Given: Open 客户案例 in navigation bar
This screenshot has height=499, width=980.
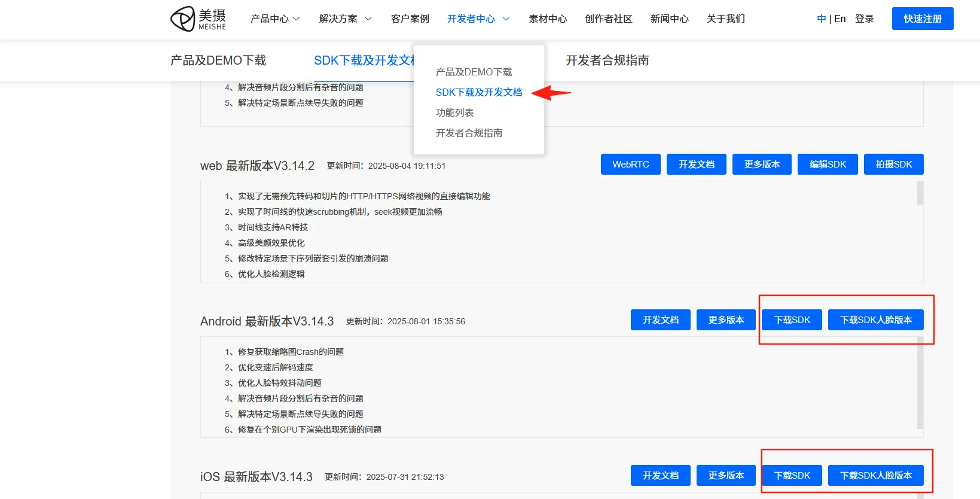Looking at the screenshot, I should pos(410,19).
